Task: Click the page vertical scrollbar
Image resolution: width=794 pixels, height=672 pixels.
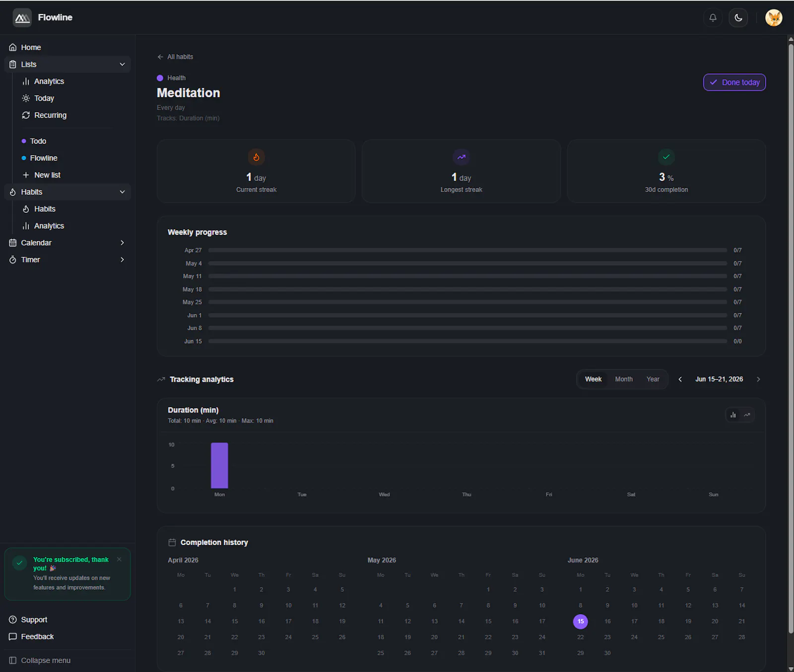Action: pyautogui.click(x=791, y=339)
